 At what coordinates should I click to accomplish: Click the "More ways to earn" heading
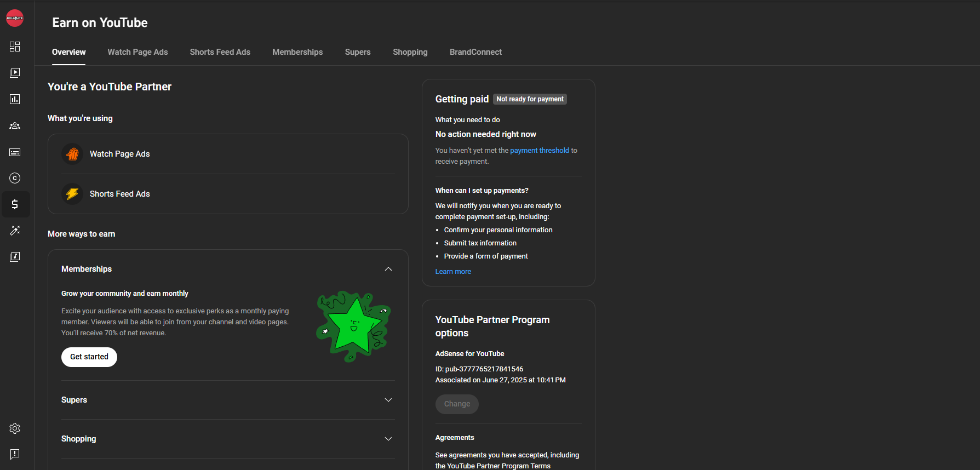[x=82, y=234]
